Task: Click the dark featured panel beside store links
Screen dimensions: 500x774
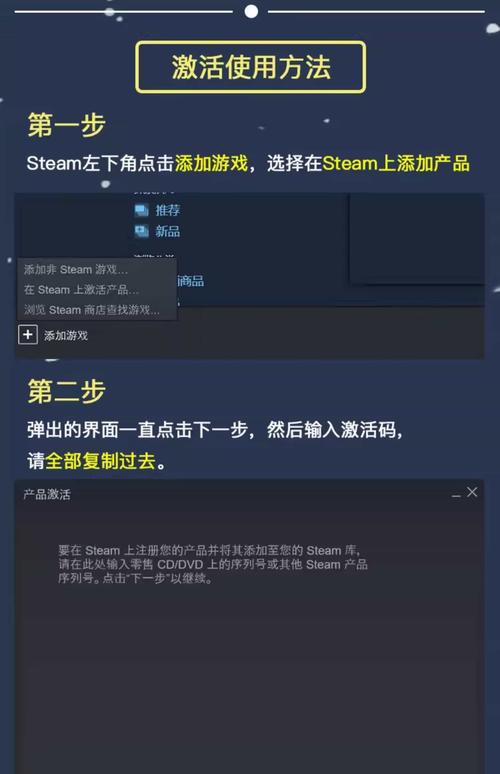Action: click(417, 238)
